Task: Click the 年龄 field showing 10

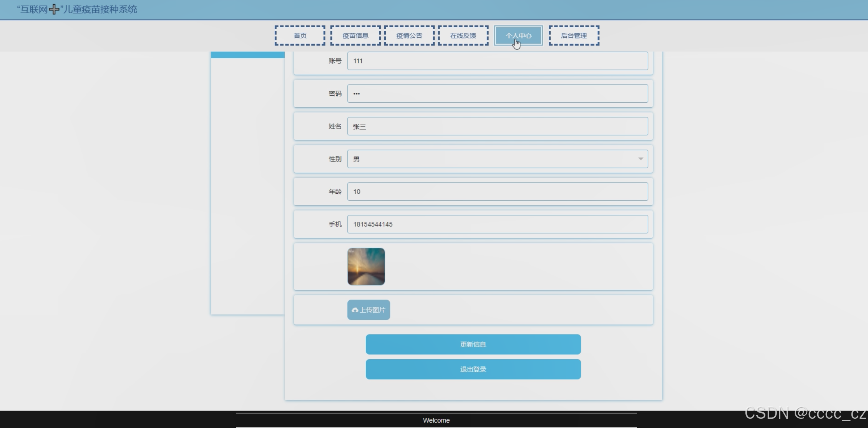Action: (x=497, y=192)
